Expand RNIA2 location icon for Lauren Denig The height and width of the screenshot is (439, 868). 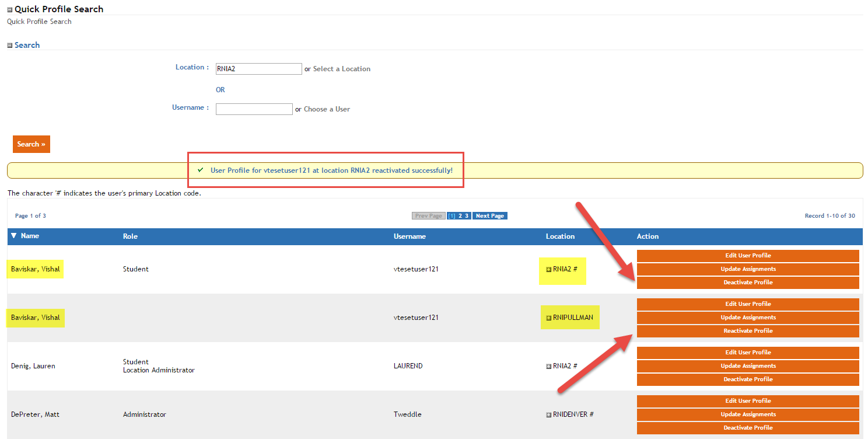548,367
